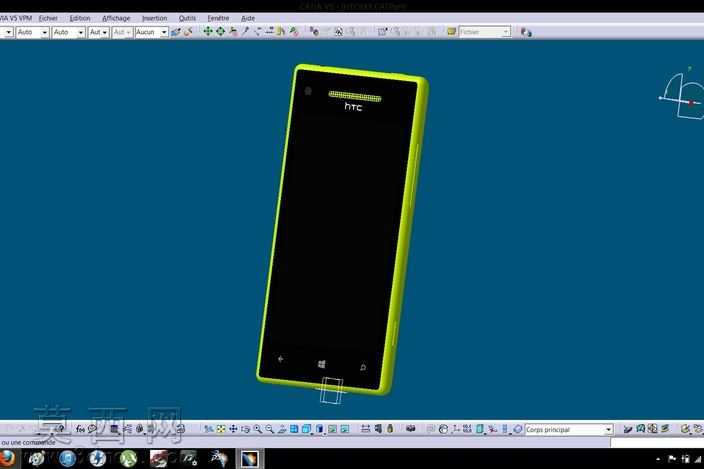Click the paint brush icon next to Aucun

176,32
